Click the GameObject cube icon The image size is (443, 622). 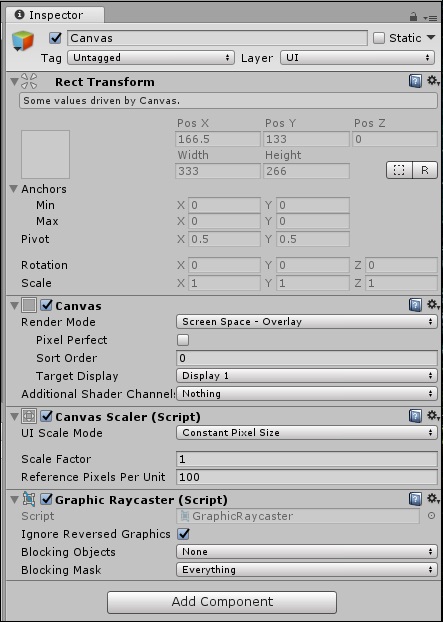(x=23, y=40)
